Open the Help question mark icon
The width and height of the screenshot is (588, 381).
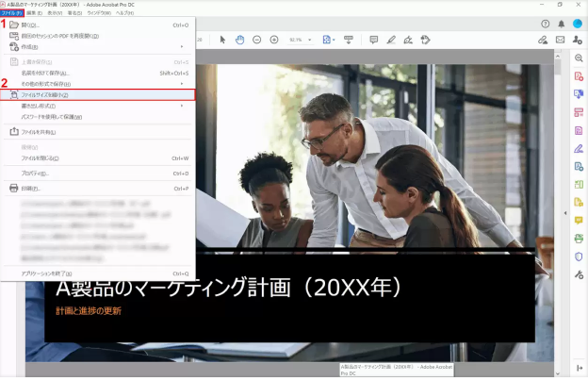click(x=547, y=24)
